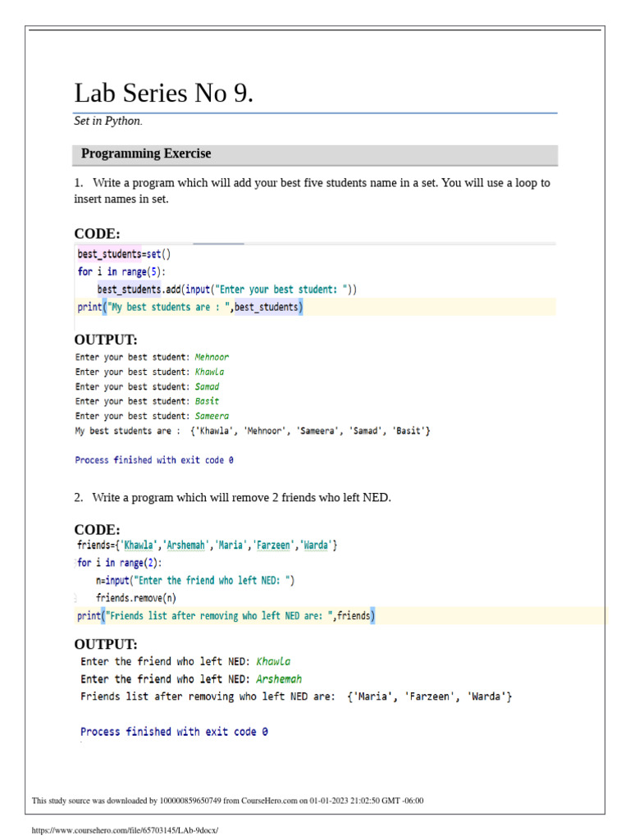Click the output line showing 'Maria', 'Farzeen', 'Warda'

click(297, 696)
